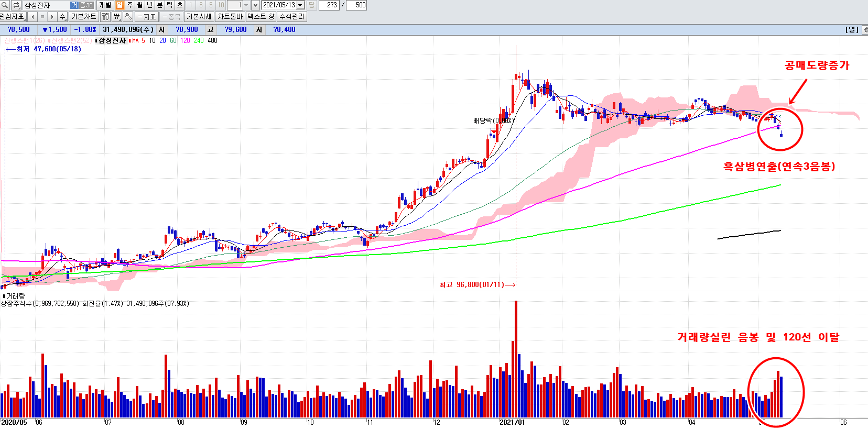Switch to the 주 weekly period
868x429 pixels.
pos(130,5)
